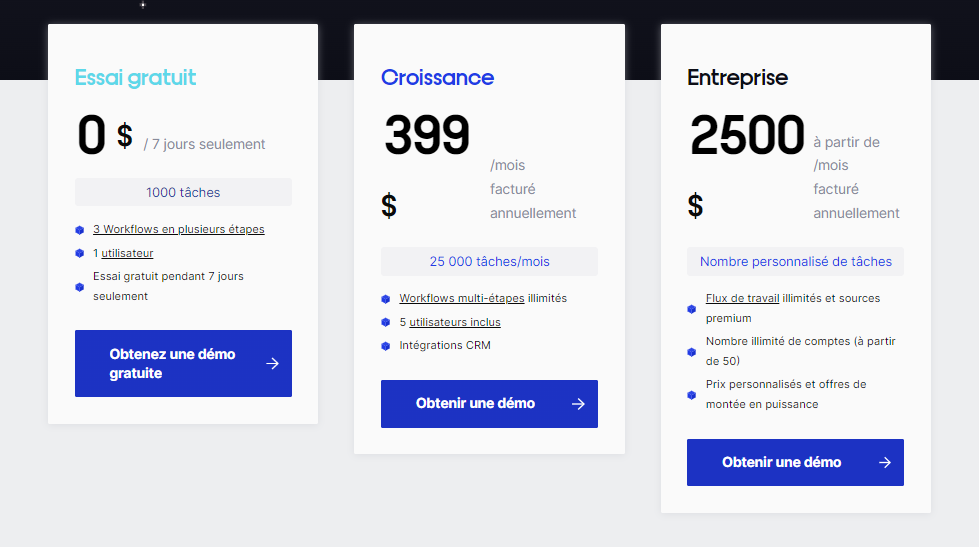The image size is (979, 547).
Task: Click the Obtenez une démo gratuite button
Action: click(x=183, y=363)
